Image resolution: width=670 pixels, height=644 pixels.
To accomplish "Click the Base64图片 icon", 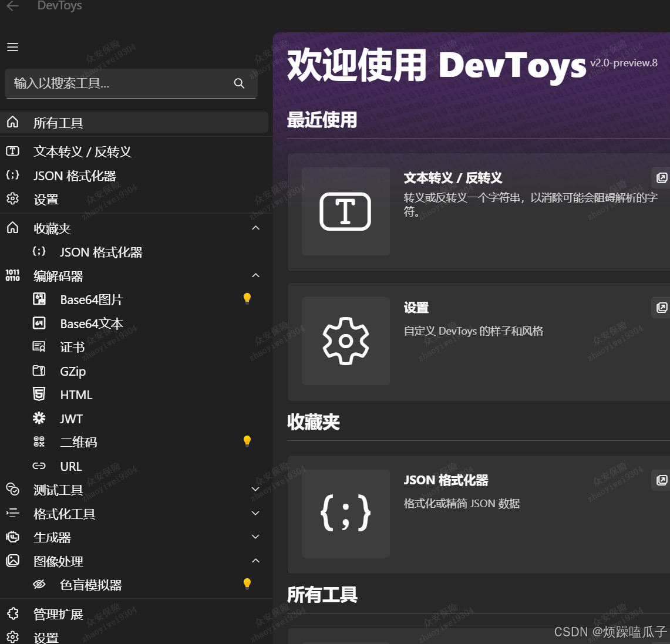I will click(x=39, y=299).
